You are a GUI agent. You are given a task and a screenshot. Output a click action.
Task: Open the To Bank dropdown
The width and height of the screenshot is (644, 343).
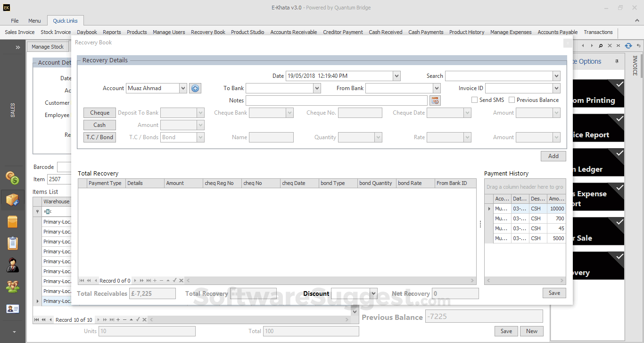click(317, 88)
